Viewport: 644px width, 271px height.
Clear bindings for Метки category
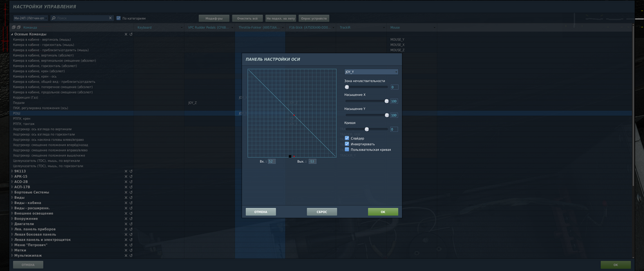pyautogui.click(x=126, y=250)
